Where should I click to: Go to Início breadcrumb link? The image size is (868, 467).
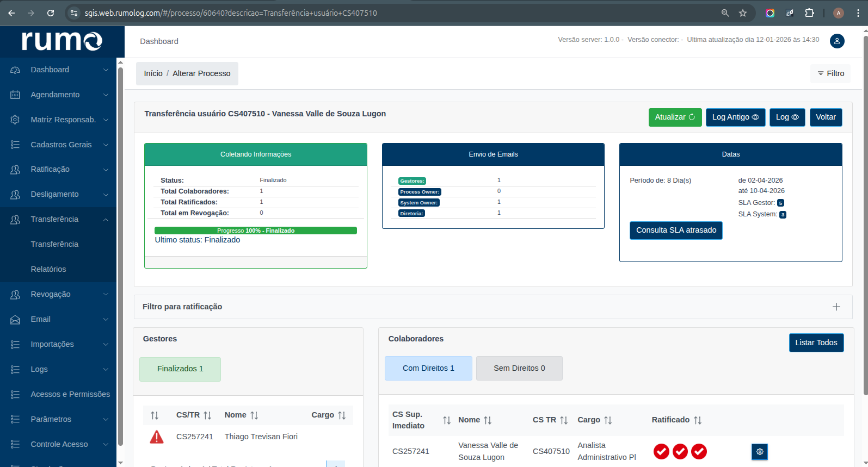tap(153, 73)
